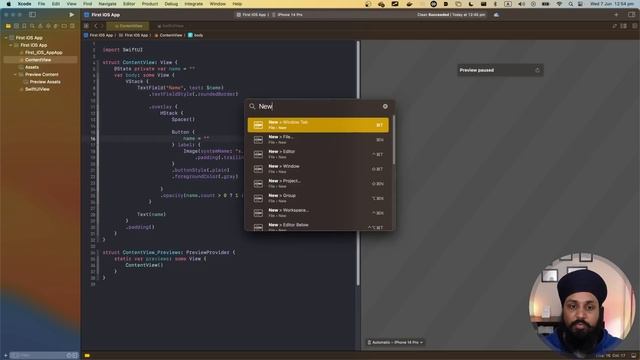Open the Xcode Cloud status icon

coord(496,15)
